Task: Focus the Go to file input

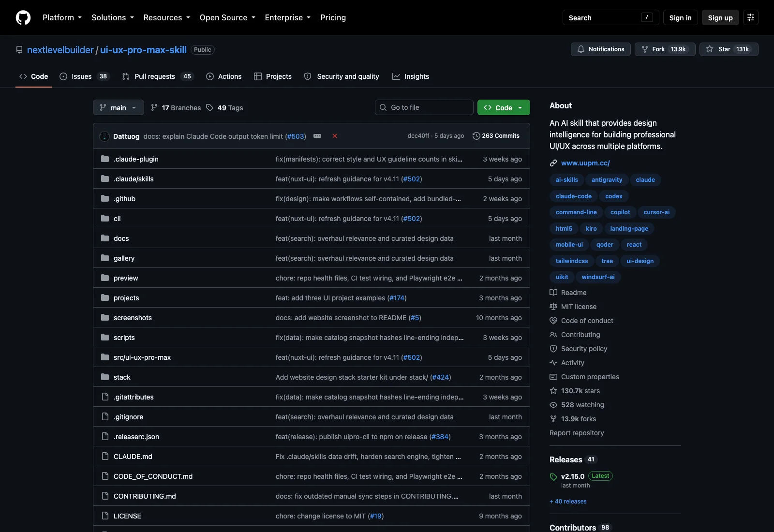Action: [x=424, y=107]
